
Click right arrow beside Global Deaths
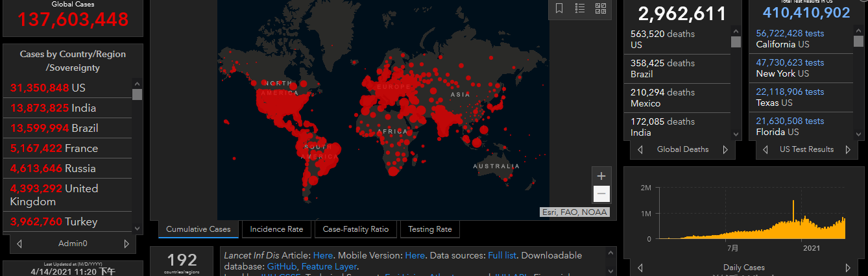coord(725,149)
